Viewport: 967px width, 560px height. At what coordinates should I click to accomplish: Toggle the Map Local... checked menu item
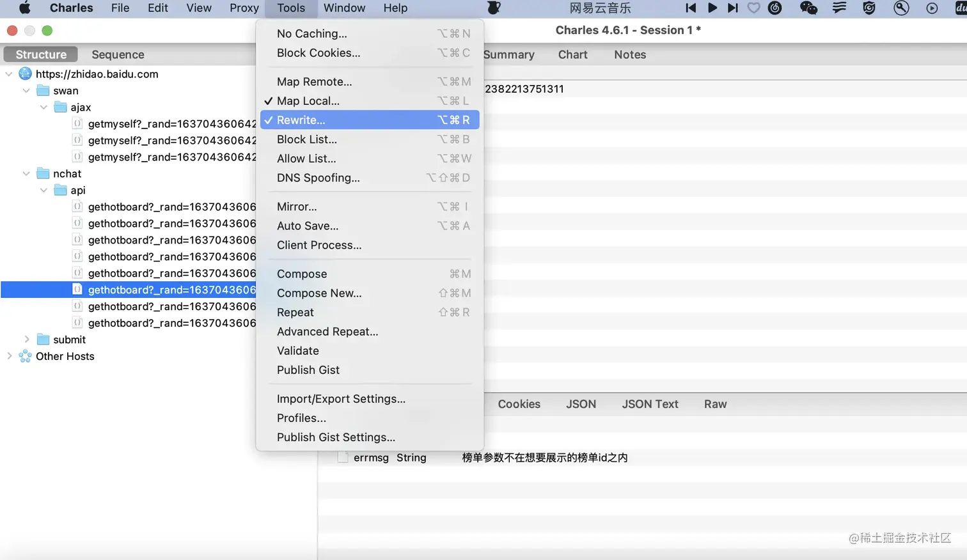pos(370,100)
